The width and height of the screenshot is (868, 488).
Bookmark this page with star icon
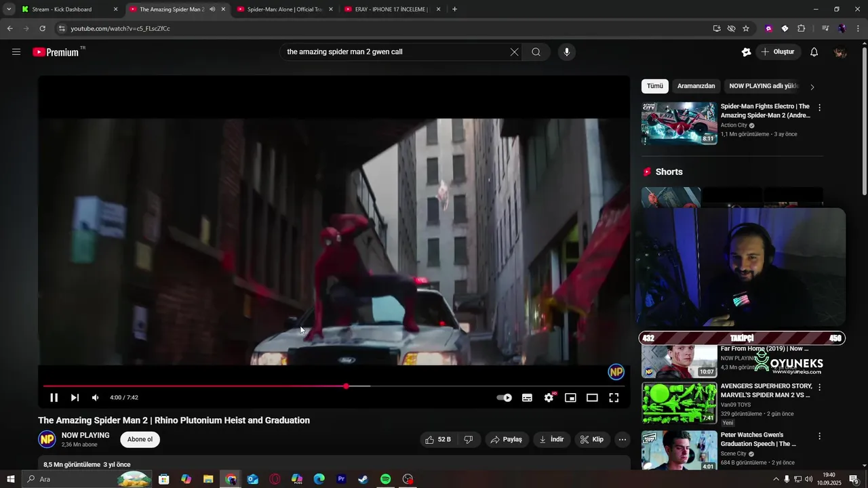(746, 28)
